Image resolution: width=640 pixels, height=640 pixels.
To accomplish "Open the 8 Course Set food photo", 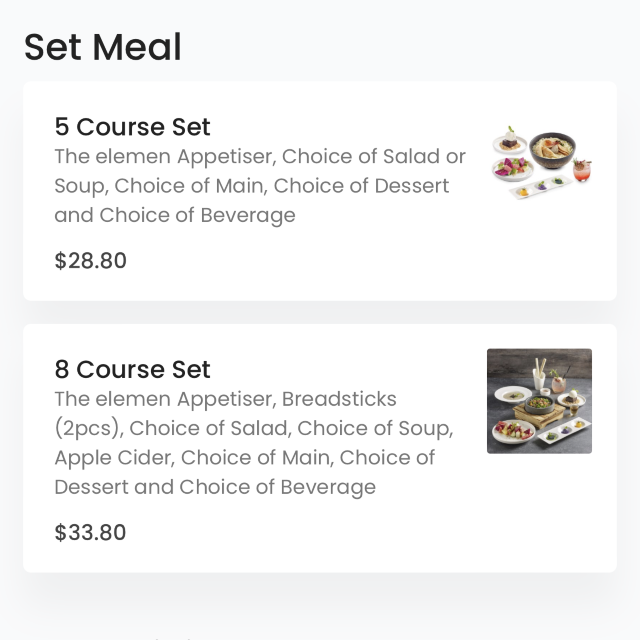I will (539, 401).
